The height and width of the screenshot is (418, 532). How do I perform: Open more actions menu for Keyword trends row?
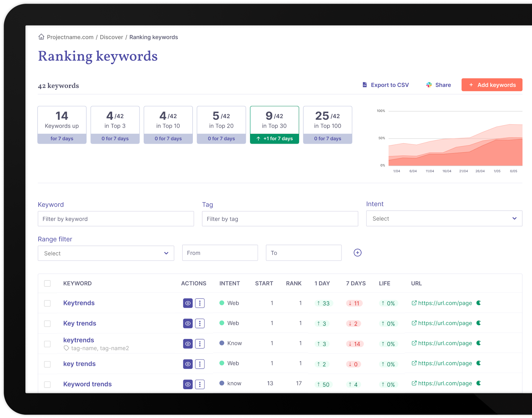(x=200, y=384)
